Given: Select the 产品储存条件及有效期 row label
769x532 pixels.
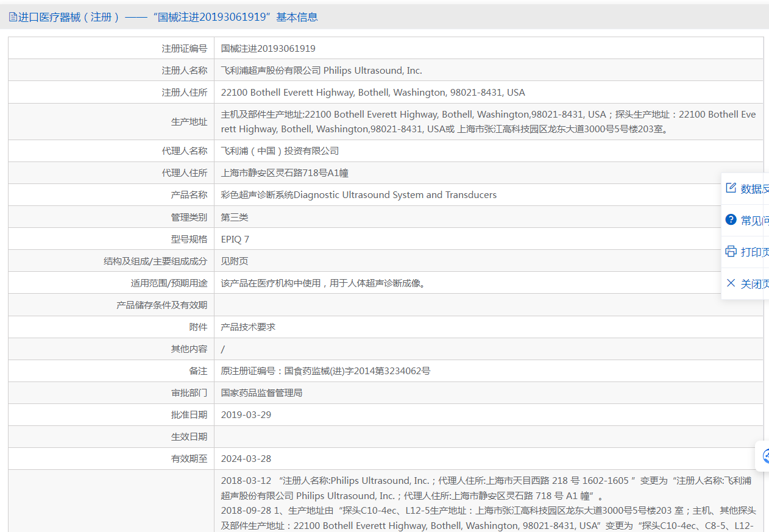Looking at the screenshot, I should (x=161, y=305).
